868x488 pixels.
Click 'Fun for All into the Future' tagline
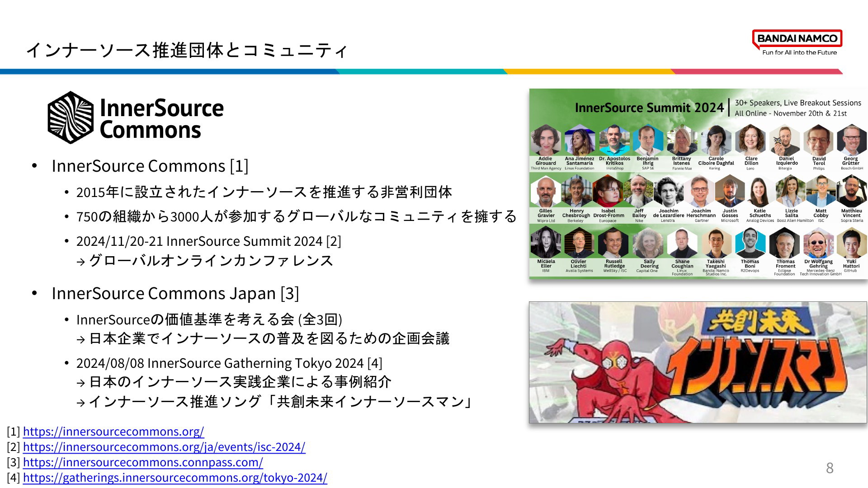click(799, 52)
